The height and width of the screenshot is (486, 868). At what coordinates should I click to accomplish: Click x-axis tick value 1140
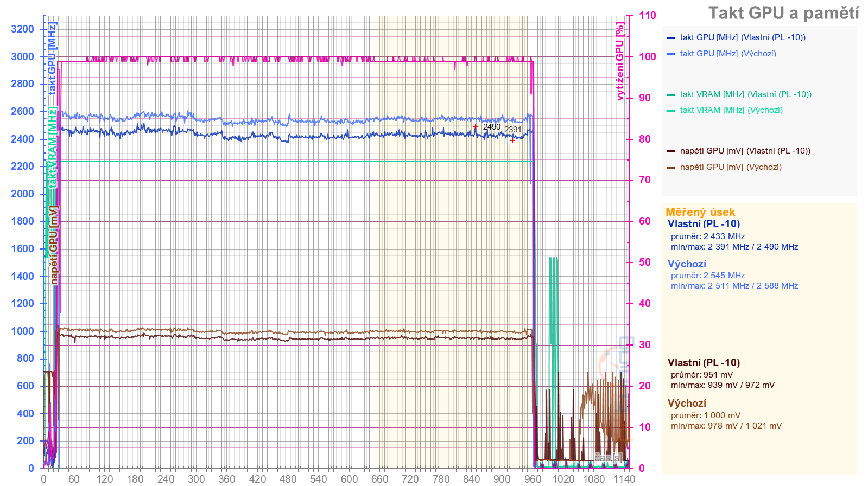pyautogui.click(x=624, y=479)
